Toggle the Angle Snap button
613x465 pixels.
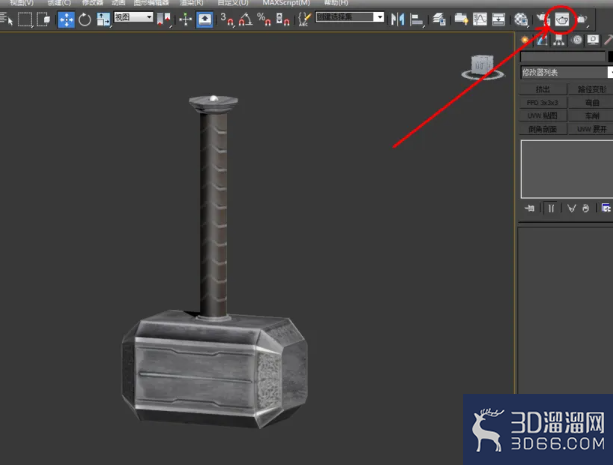tap(246, 19)
